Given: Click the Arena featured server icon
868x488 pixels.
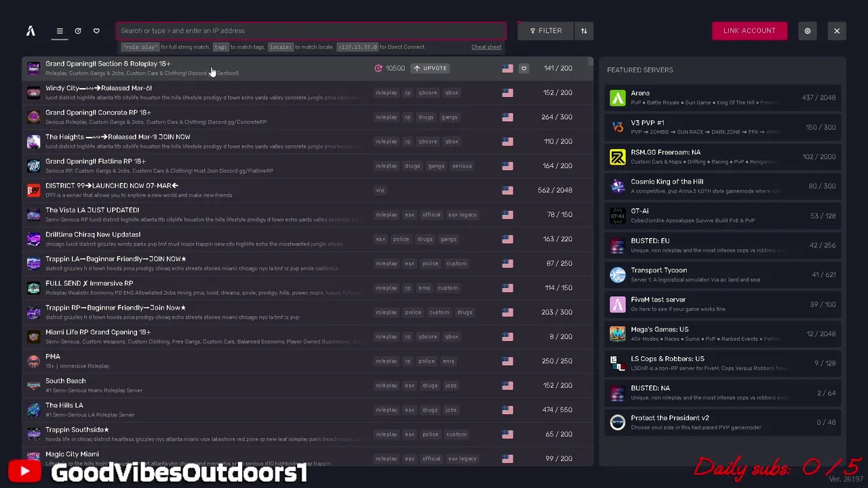Looking at the screenshot, I should click(617, 98).
